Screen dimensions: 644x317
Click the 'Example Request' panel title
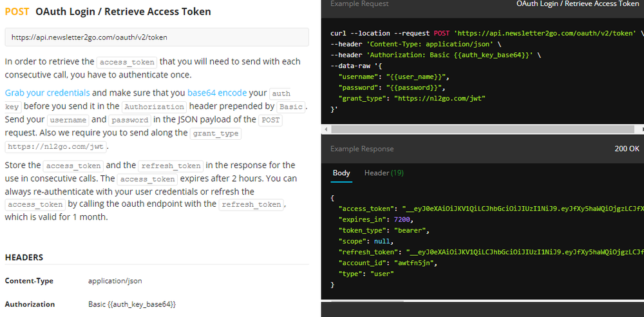pyautogui.click(x=359, y=4)
